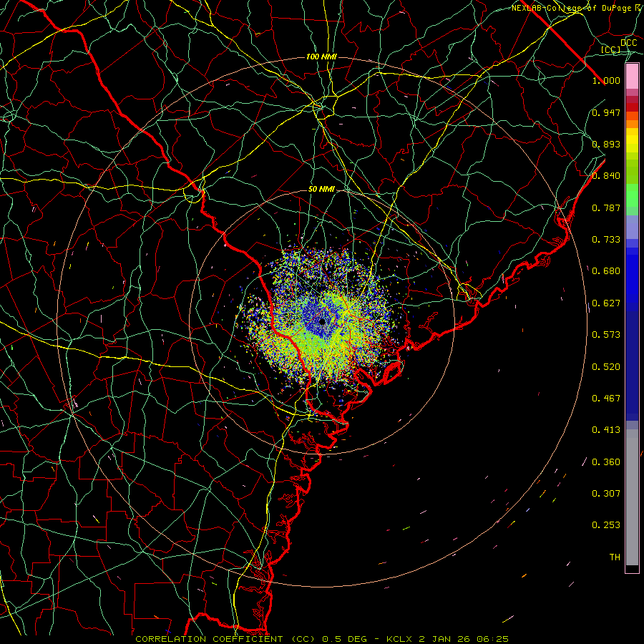644x644 pixels.
Task: Click the 0.360 scale value
Action: 606,462
